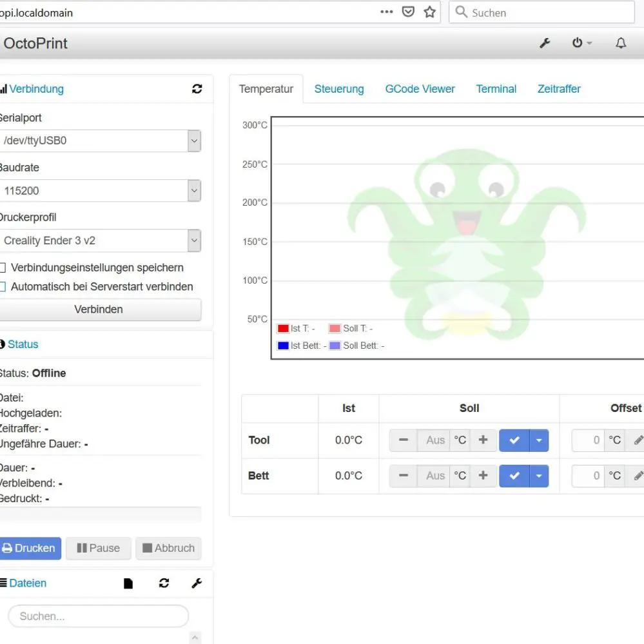Create new file icon in Dateien panel
The width and height of the screenshot is (644, 644).
[128, 583]
